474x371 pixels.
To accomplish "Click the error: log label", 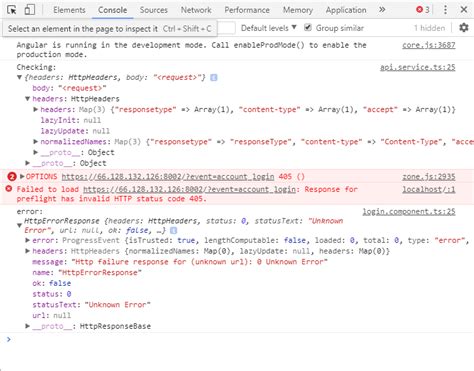I will 30,211.
